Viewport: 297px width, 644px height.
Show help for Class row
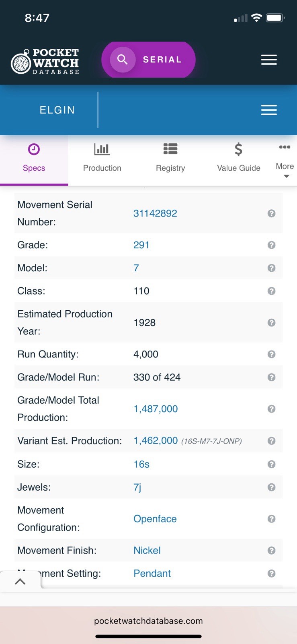pos(272,291)
